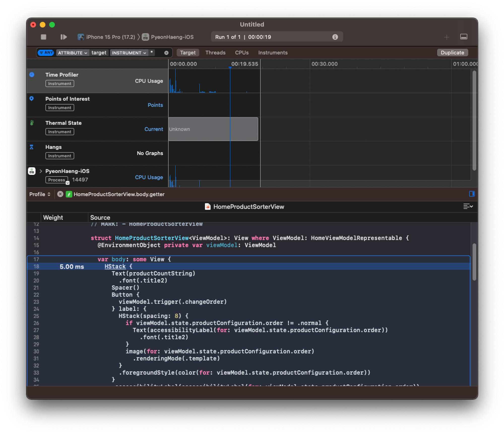The height and width of the screenshot is (434, 504).
Task: Click the 00:30.000 timeline ruler mark
Action: coord(324,64)
